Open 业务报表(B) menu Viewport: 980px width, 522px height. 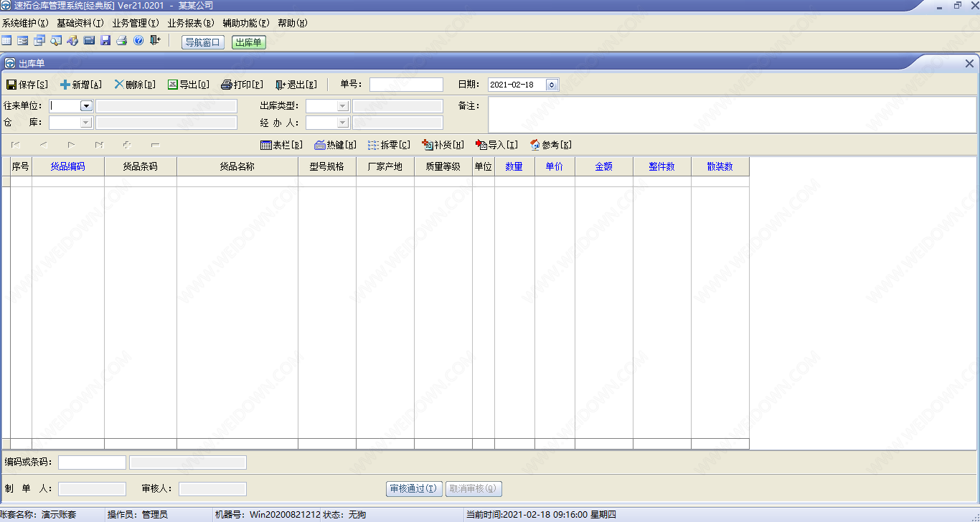(x=191, y=23)
